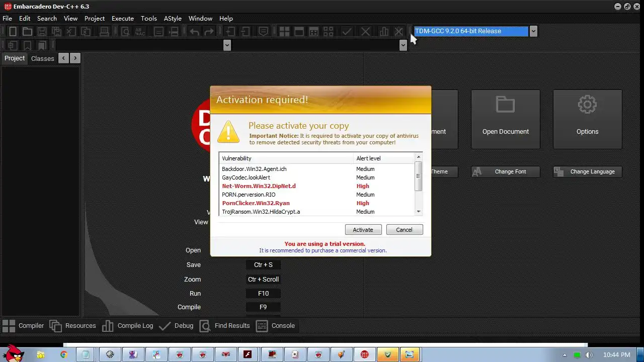Click the Change Font button
The width and height of the screenshot is (644, 362).
pos(505,171)
